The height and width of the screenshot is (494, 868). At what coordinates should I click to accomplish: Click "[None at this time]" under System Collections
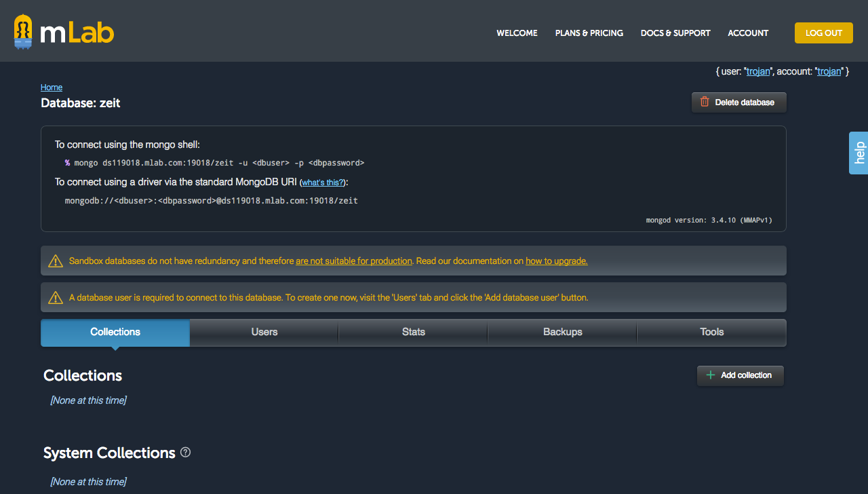point(88,482)
